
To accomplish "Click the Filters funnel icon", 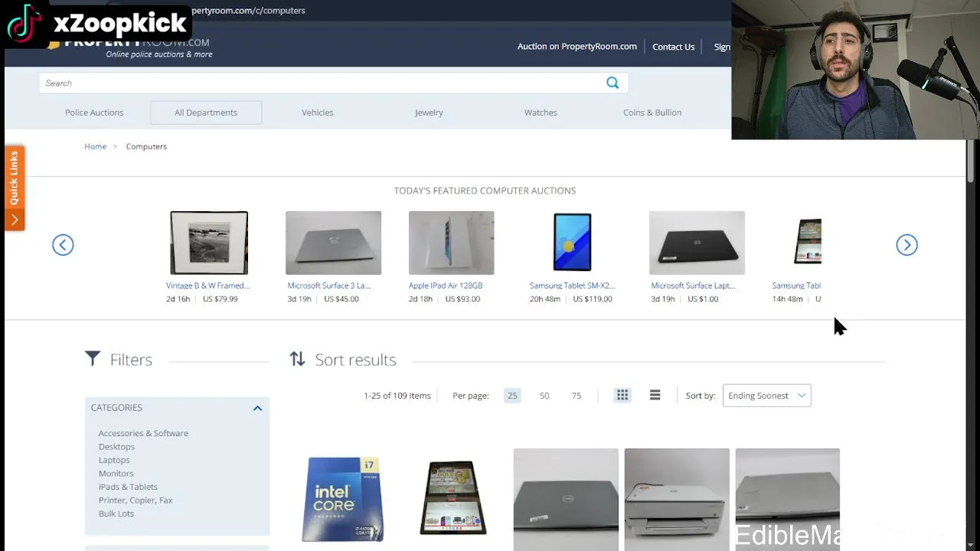I will (93, 358).
